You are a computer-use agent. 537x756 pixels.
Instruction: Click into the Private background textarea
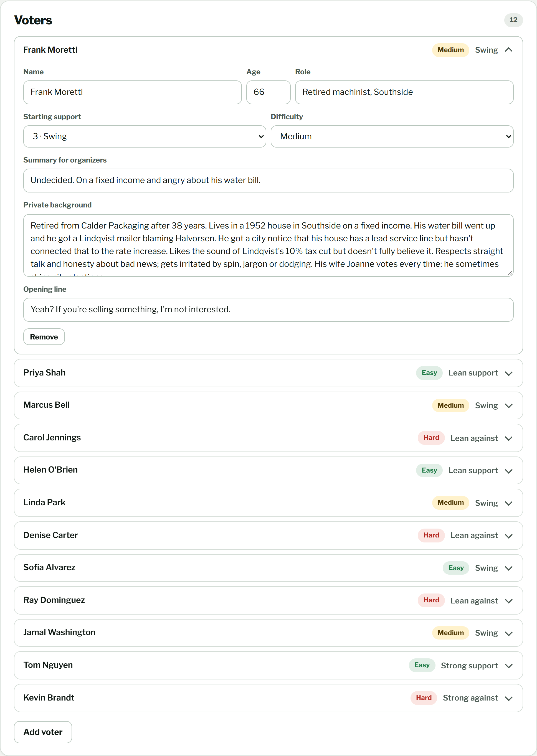(x=268, y=245)
